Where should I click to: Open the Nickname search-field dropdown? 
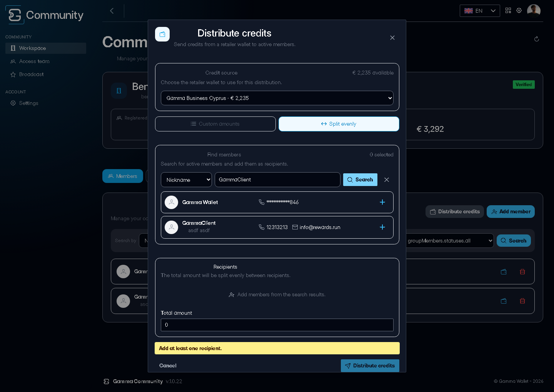186,180
